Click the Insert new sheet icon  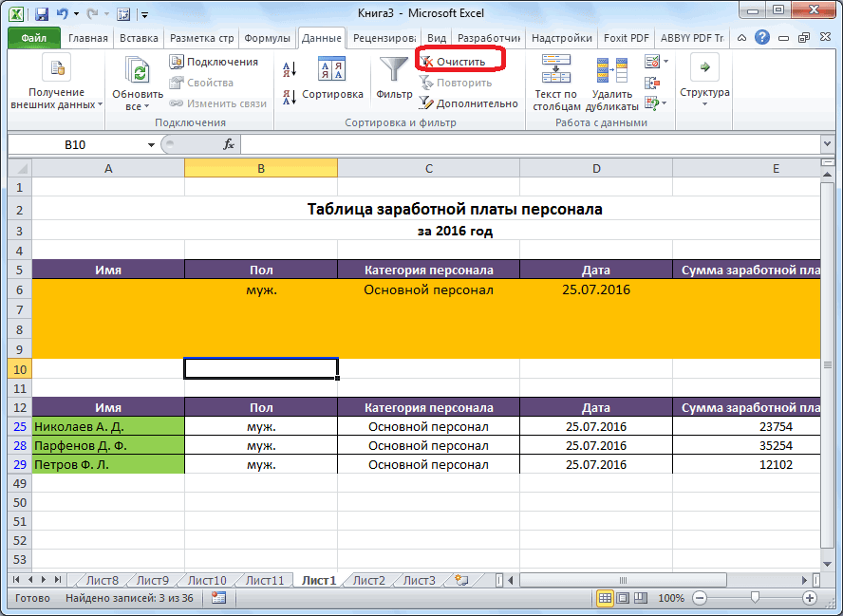tap(461, 580)
